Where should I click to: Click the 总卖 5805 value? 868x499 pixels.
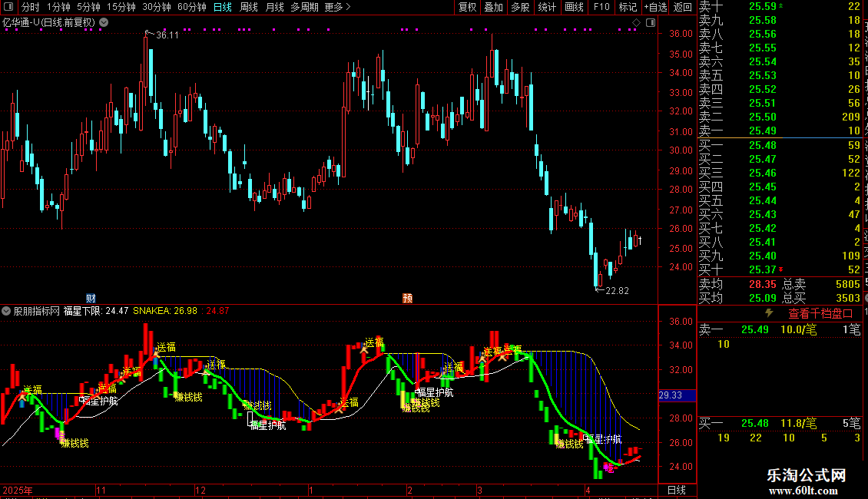(848, 284)
